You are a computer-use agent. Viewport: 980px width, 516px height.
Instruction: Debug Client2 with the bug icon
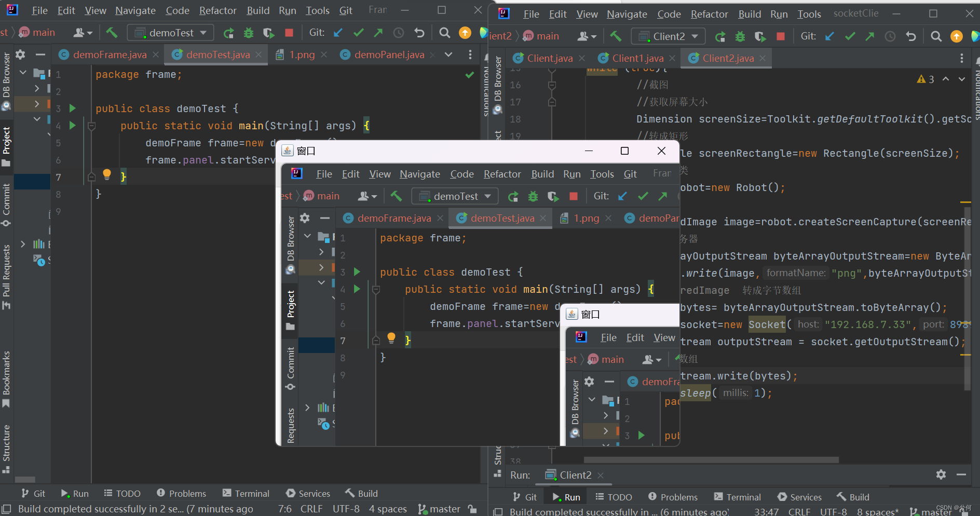tap(740, 37)
